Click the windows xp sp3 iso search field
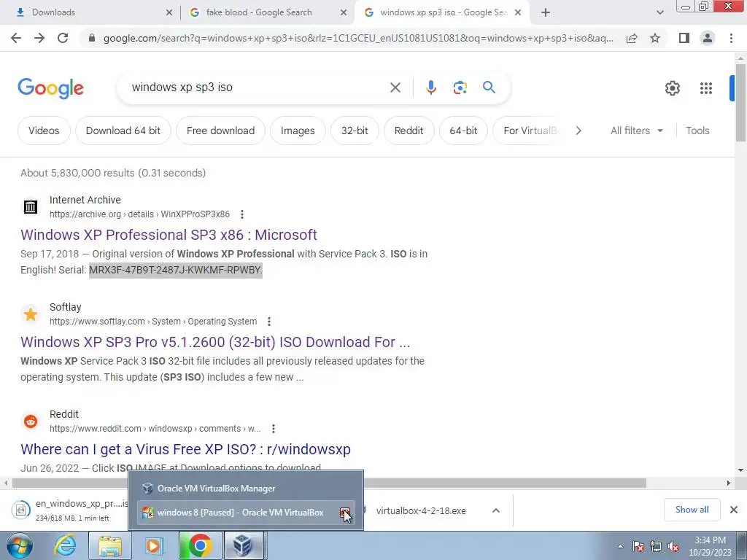The height and width of the screenshot is (560, 747). tap(258, 87)
